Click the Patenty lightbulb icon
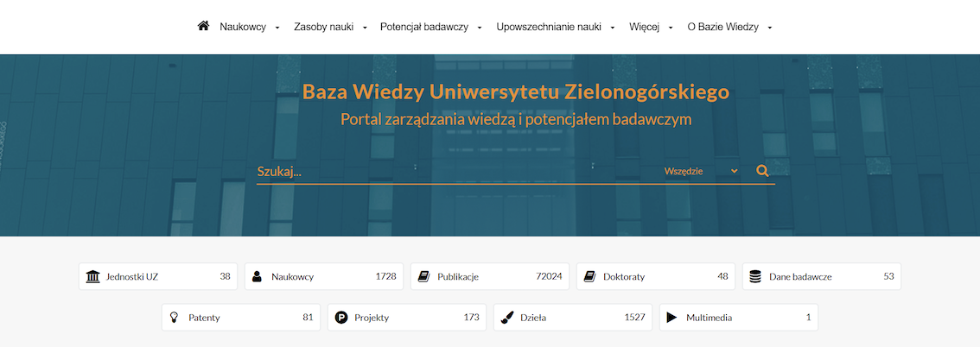The width and height of the screenshot is (980, 347). (175, 317)
